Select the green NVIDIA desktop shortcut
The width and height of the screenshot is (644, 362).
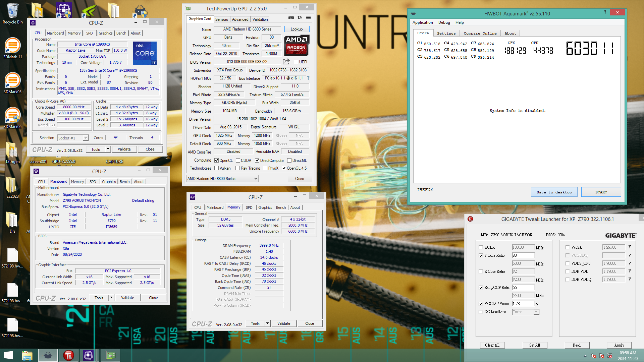(89, 11)
